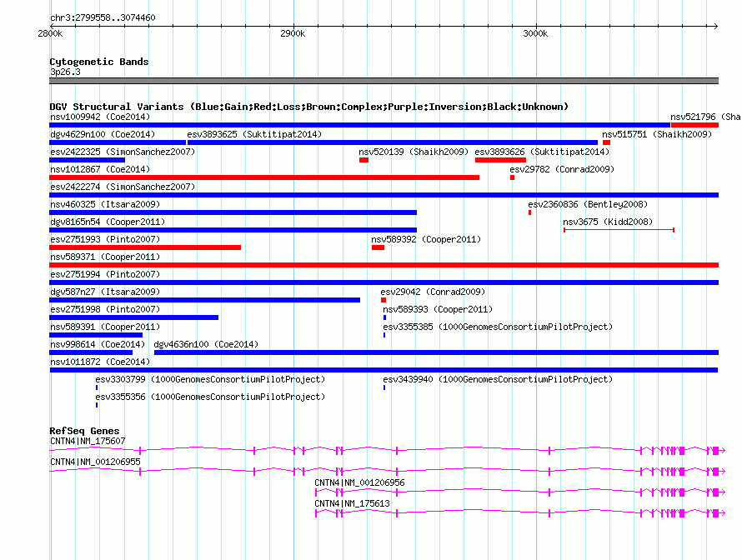Click the 3000k ruler position label
The image size is (742, 560).
tap(536, 33)
